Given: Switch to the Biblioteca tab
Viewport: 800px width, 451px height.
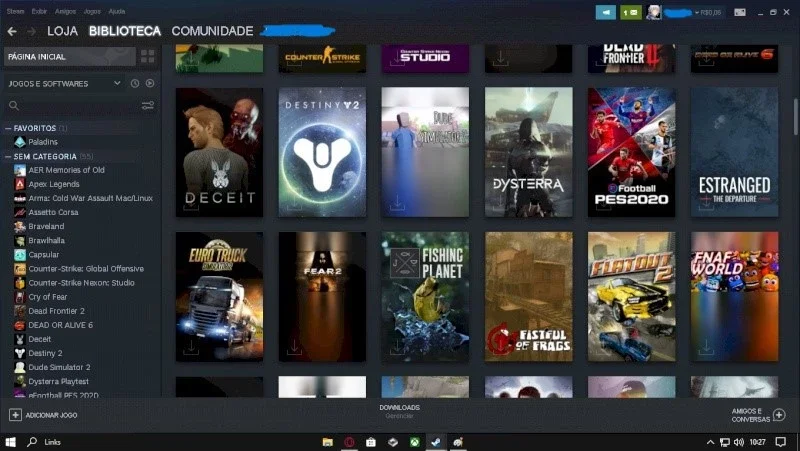Looking at the screenshot, I should pyautogui.click(x=125, y=31).
